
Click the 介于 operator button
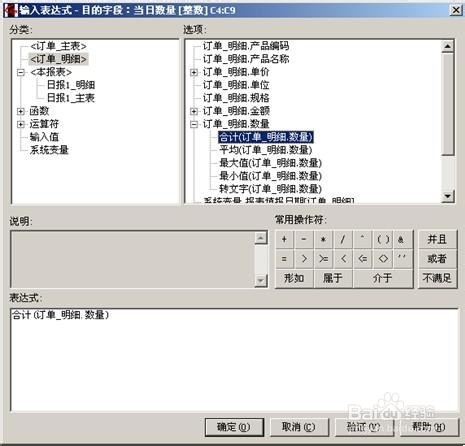383,278
